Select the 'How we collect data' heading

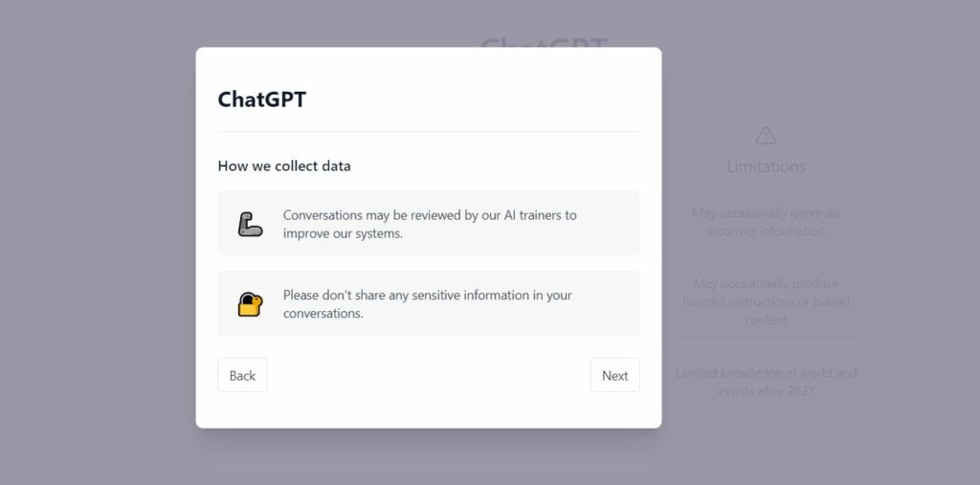[284, 165]
